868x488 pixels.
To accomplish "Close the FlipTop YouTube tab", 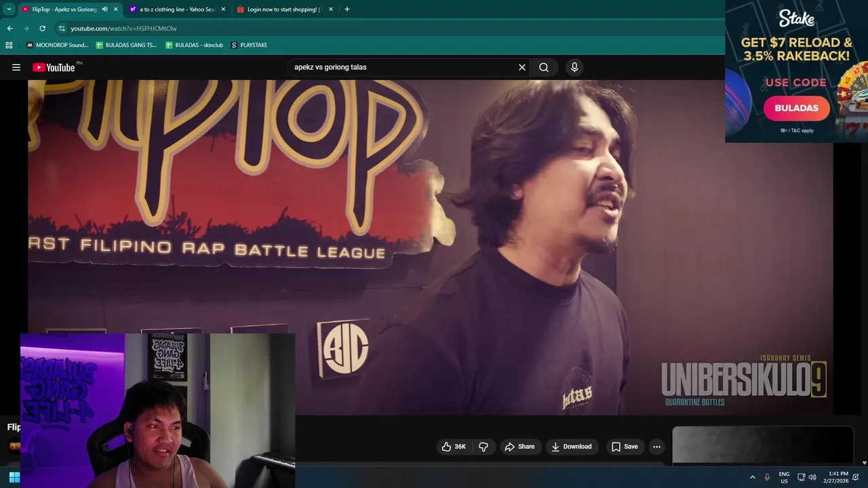I will coord(116,9).
